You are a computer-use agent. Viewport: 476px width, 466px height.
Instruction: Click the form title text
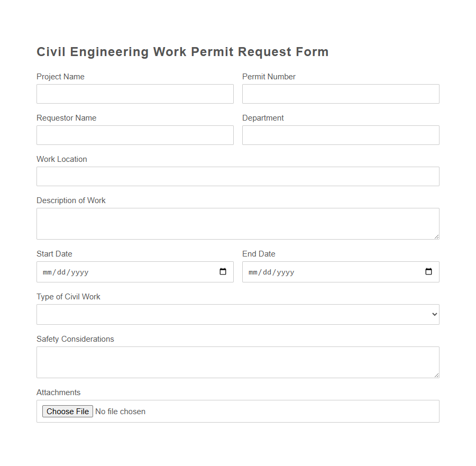pyautogui.click(x=182, y=51)
